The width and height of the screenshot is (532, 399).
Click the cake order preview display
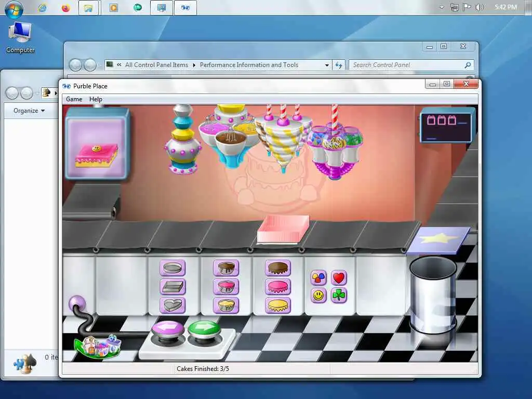[x=97, y=143]
